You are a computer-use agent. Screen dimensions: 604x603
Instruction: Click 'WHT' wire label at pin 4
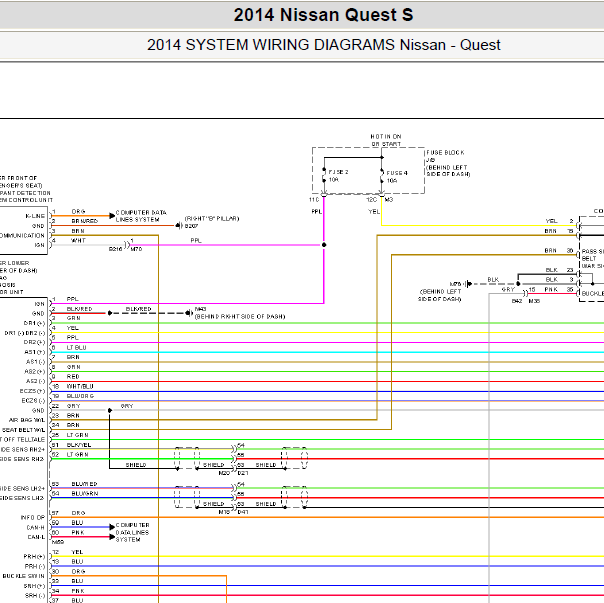(78, 240)
